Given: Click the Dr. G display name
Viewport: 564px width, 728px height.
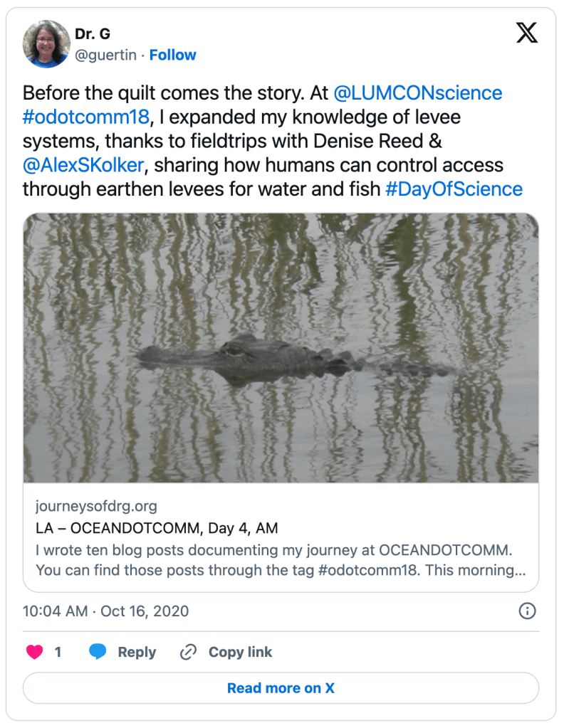Looking at the screenshot, I should click(93, 34).
